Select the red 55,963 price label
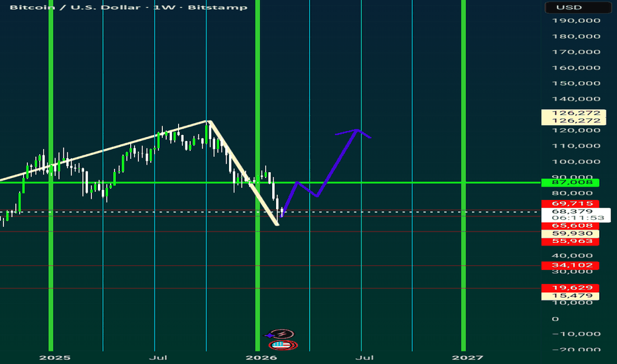 coord(570,241)
